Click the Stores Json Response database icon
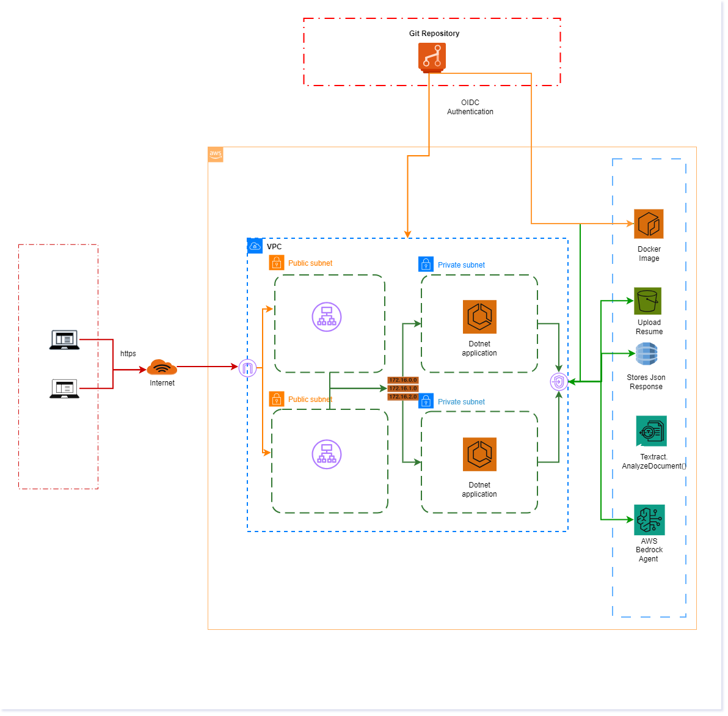This screenshot has height=716, width=728. pos(646,355)
